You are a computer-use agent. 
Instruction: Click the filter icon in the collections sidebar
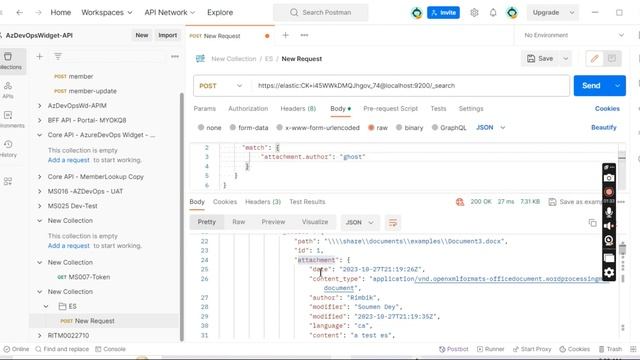58,56
